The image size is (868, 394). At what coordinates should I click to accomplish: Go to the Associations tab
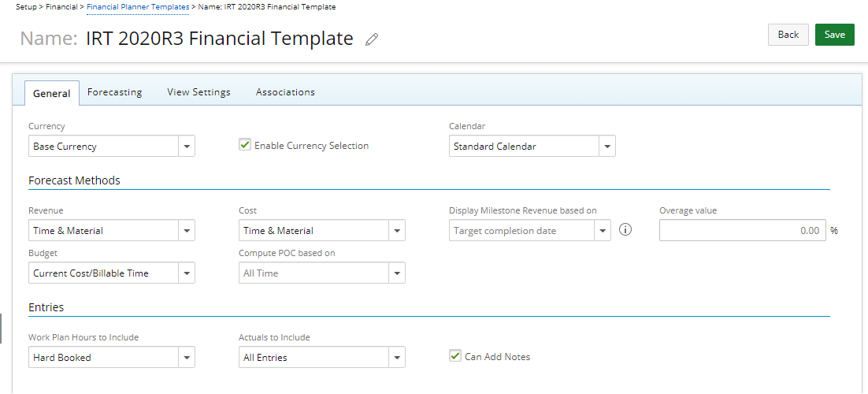(285, 92)
